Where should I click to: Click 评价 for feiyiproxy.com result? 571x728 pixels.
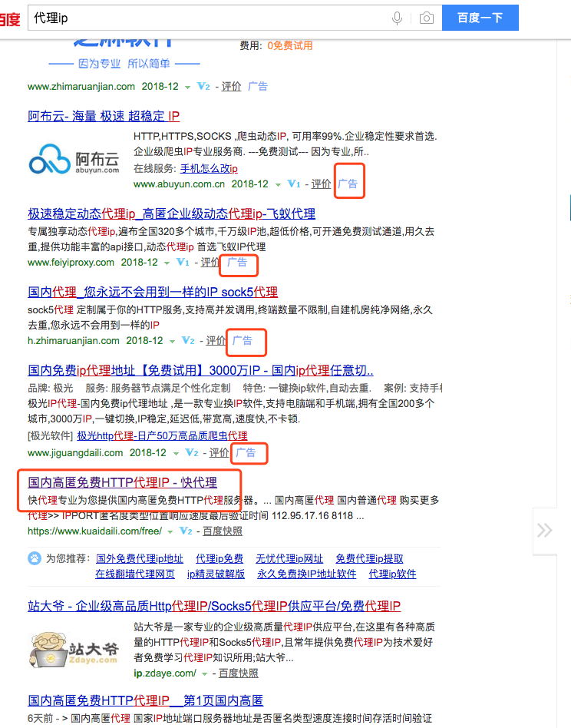pyautogui.click(x=210, y=263)
